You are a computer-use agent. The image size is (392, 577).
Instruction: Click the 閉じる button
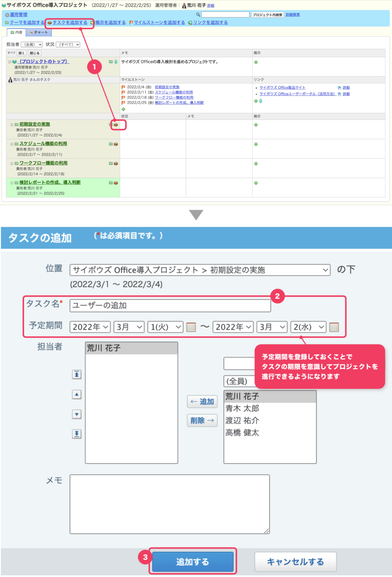point(34,53)
